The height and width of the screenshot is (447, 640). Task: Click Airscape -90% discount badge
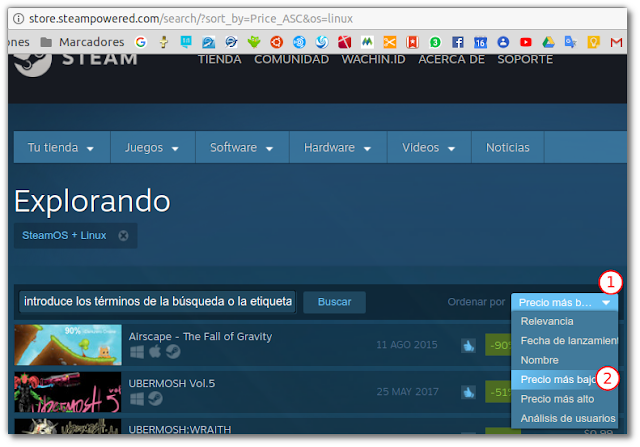tap(498, 345)
